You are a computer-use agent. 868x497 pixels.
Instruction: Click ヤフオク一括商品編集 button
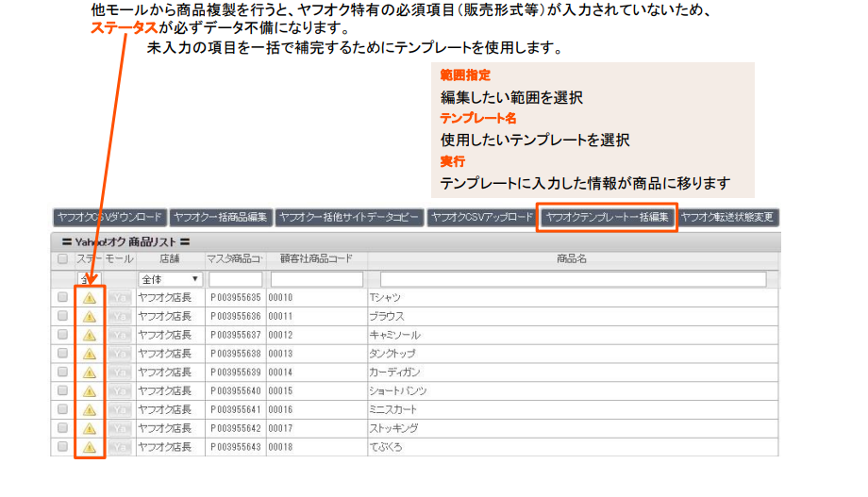221,218
